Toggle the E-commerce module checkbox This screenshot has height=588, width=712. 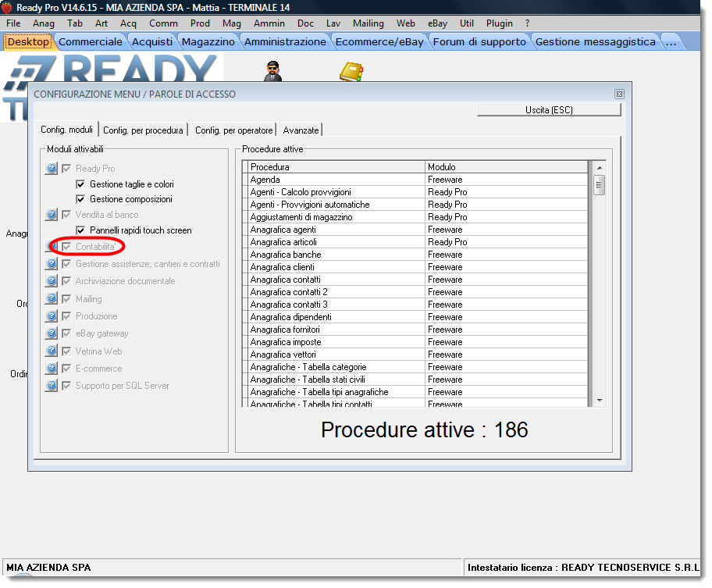coord(66,369)
